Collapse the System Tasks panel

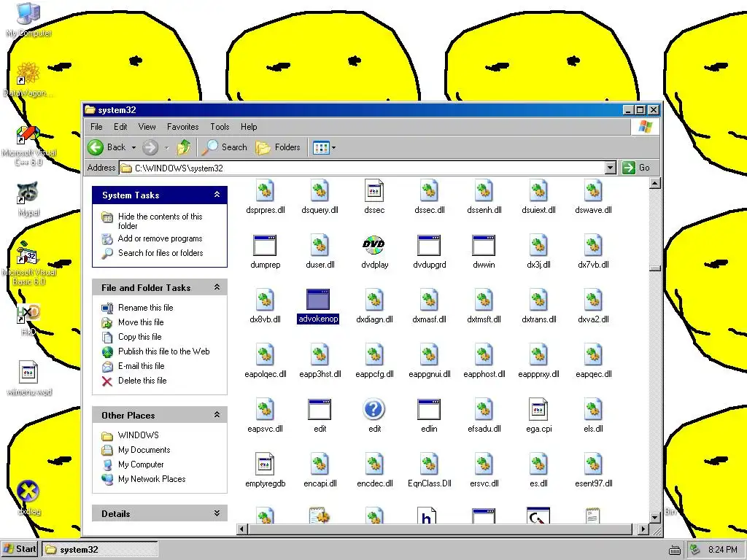[217, 195]
